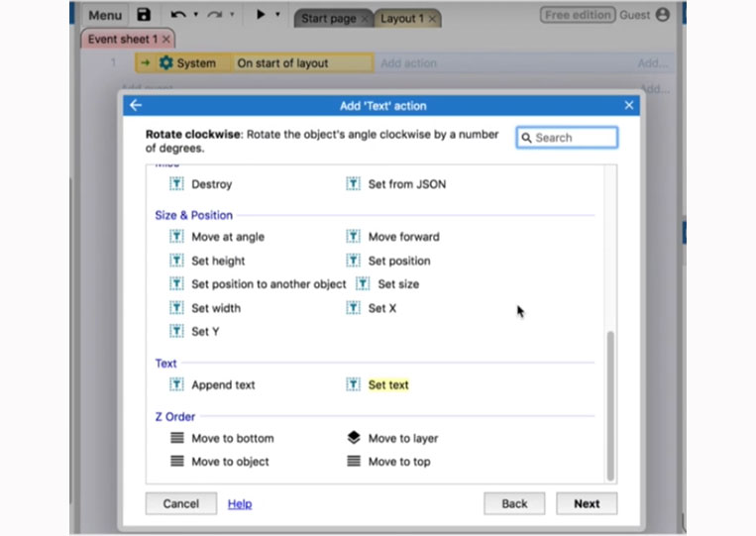Viewport: 756px width, 536px height.
Task: Click icon beside Set position to another object
Action: [176, 283]
